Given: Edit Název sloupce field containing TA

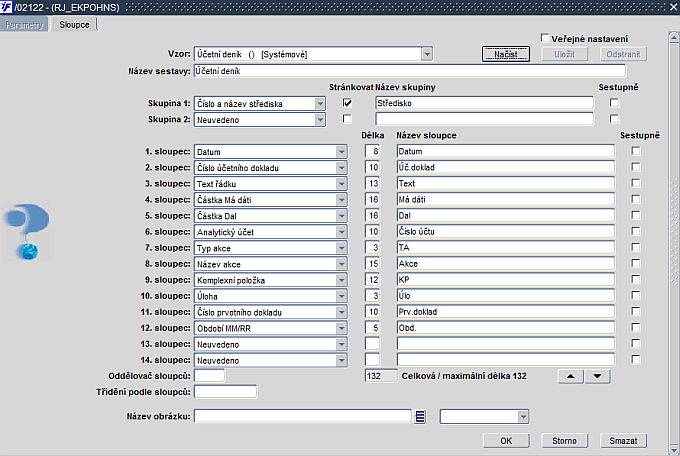Looking at the screenshot, I should click(506, 247).
